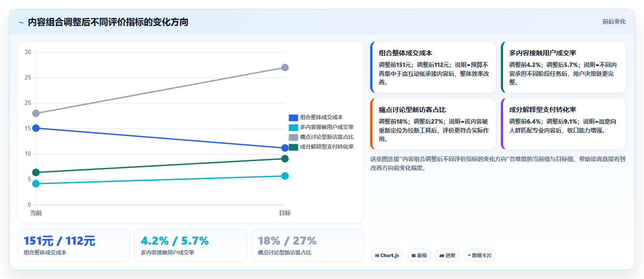The width and height of the screenshot is (644, 279).
Task: Select the 数据卡片 tag
Action: tap(479, 255)
